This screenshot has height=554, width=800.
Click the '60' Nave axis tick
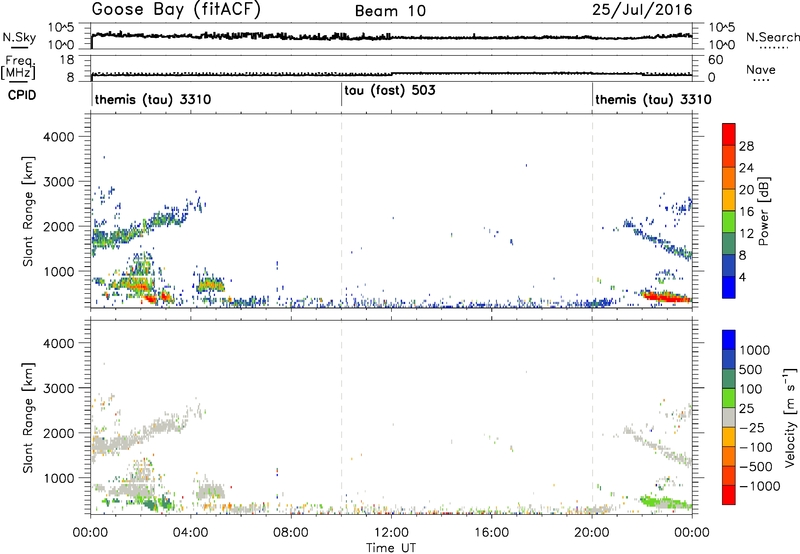pyautogui.click(x=715, y=60)
